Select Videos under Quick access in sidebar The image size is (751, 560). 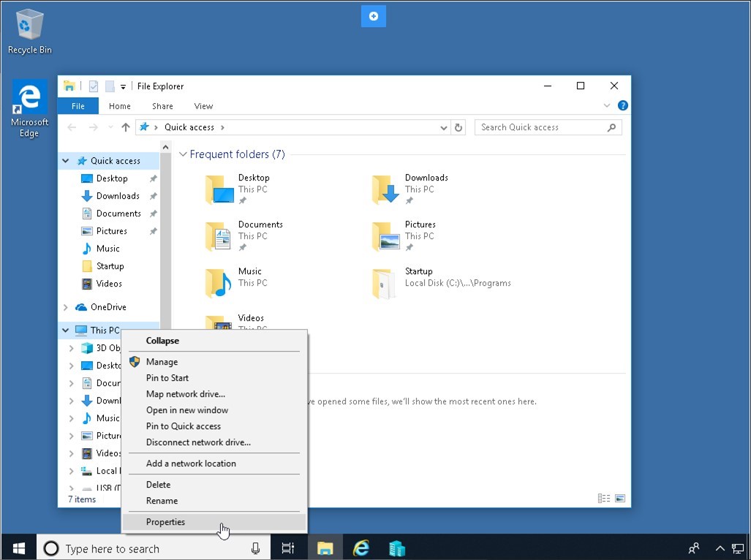tap(109, 284)
